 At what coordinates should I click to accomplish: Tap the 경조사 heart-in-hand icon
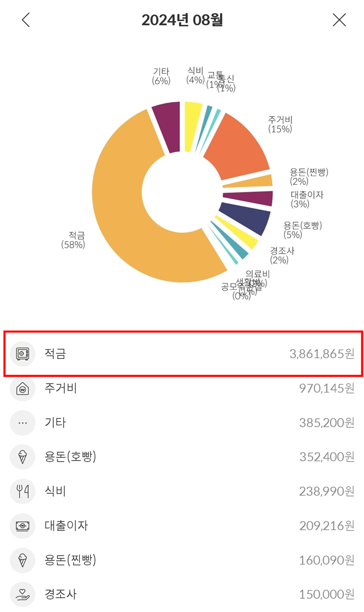coord(23,594)
